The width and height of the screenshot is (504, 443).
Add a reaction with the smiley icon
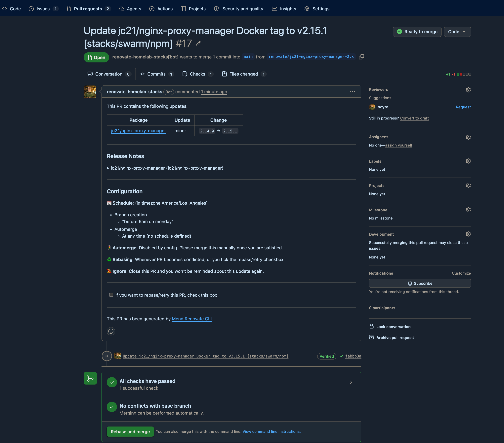coord(111,331)
